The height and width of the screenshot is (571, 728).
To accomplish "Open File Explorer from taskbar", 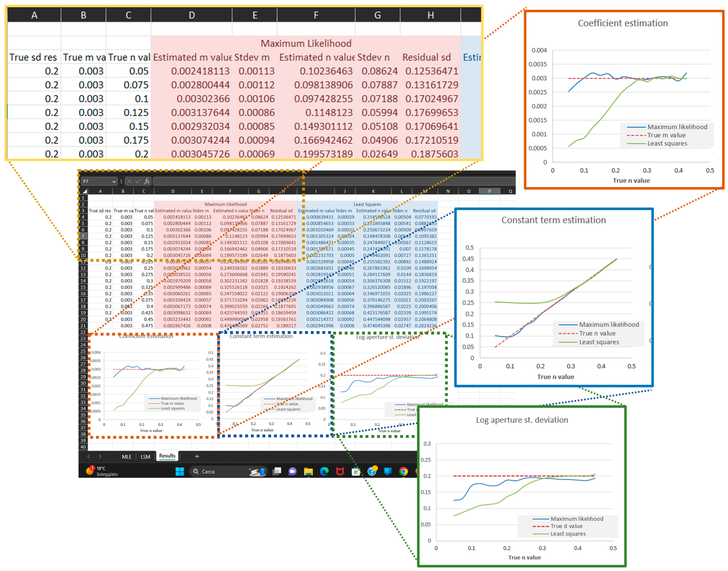I will (x=308, y=471).
